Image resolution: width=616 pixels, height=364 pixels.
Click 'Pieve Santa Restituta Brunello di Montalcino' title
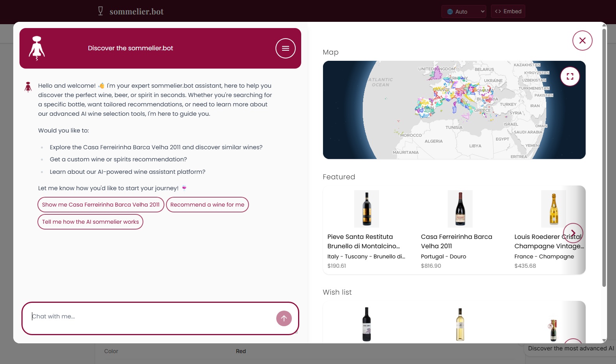click(364, 241)
